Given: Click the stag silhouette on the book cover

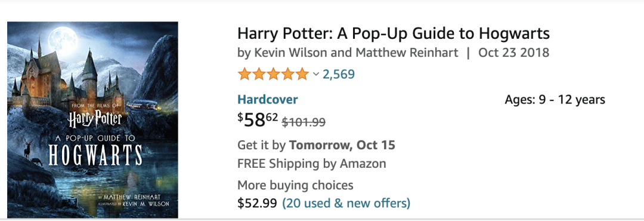Looking at the screenshot, I should [27, 149].
